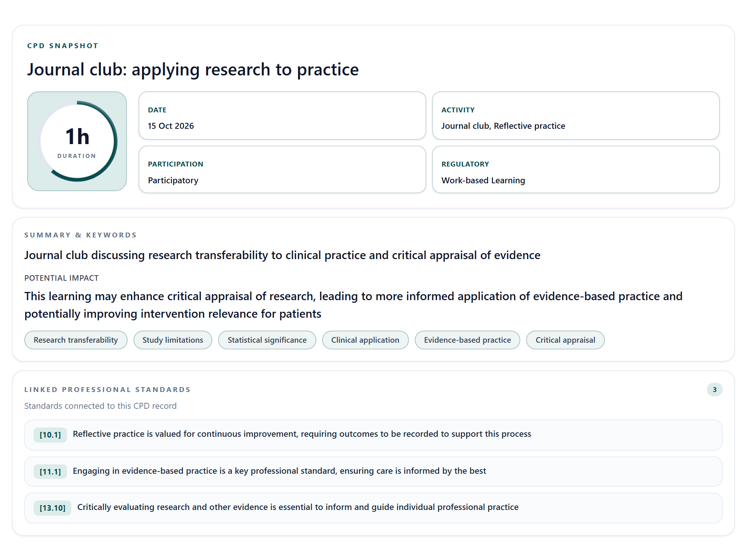Select the Research transferability keyword tag
Image resolution: width=747 pixels, height=560 pixels.
click(x=76, y=340)
